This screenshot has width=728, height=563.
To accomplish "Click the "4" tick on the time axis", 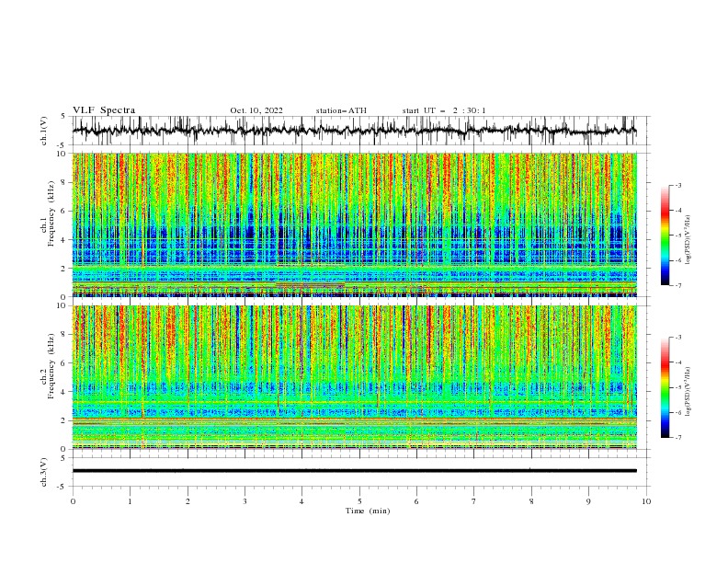I will [301, 501].
